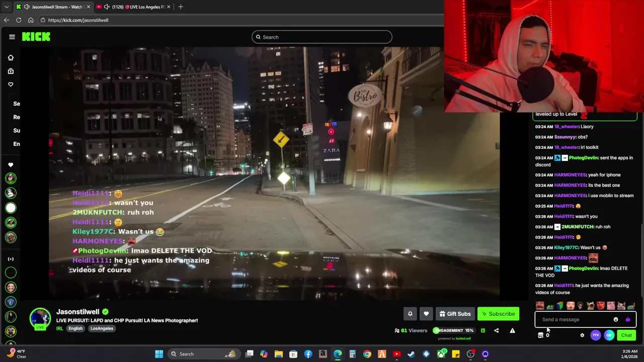The image size is (644, 362).
Task: Reload the browser page
Action: [19, 20]
